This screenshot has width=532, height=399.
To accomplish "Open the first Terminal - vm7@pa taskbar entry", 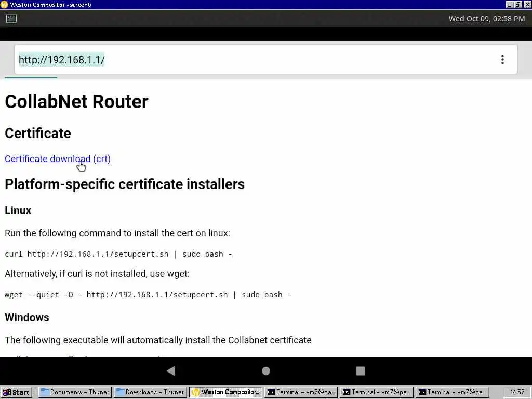I will point(301,392).
